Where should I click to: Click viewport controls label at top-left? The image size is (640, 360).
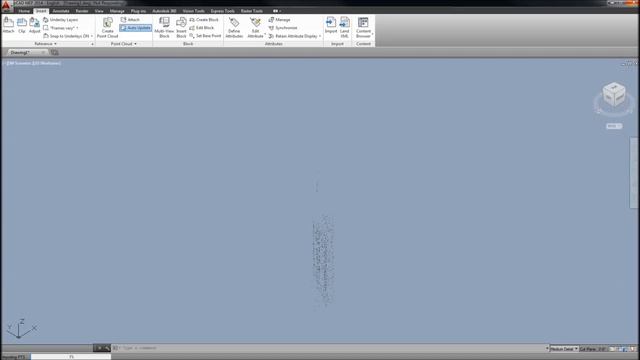[x=33, y=63]
